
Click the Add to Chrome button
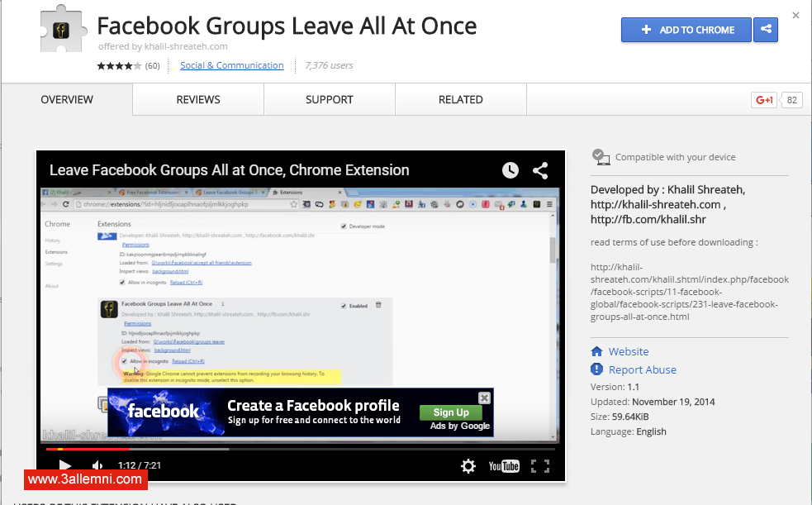point(686,30)
